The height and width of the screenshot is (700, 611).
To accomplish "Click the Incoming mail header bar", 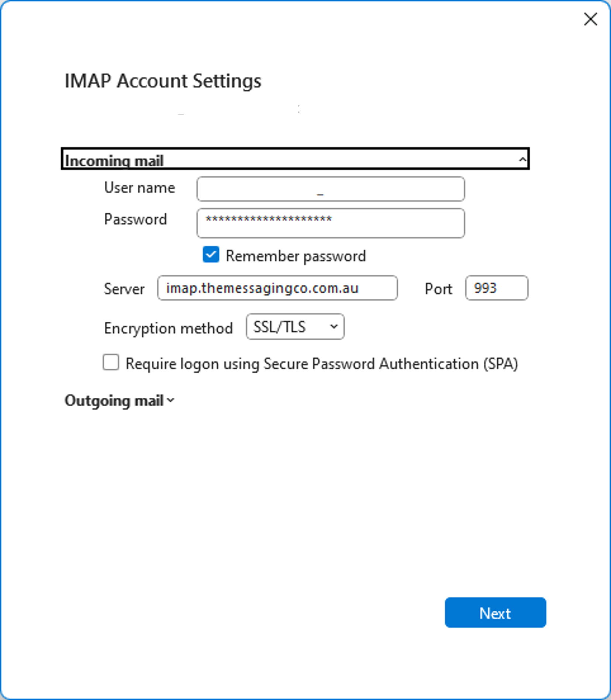I will click(295, 159).
